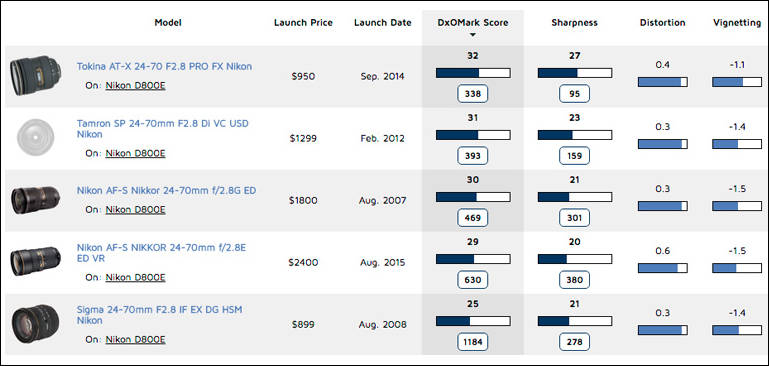Click the NIKKOR f/2.8E ED VR lens thumbnail
The height and width of the screenshot is (366, 769).
point(35,261)
